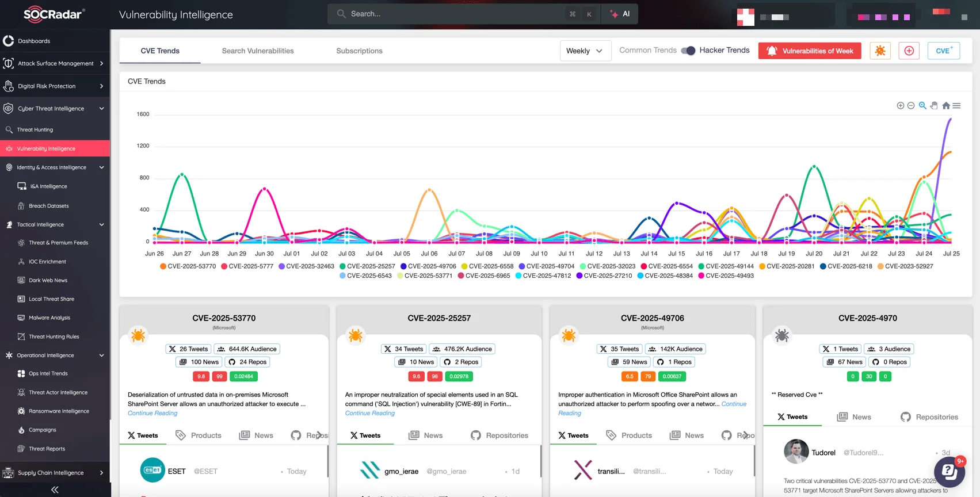
Task: Open the chart hamburger menu
Action: point(956,106)
